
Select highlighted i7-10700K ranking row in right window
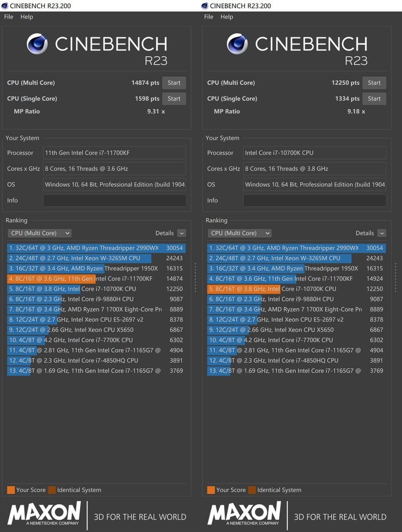295,289
